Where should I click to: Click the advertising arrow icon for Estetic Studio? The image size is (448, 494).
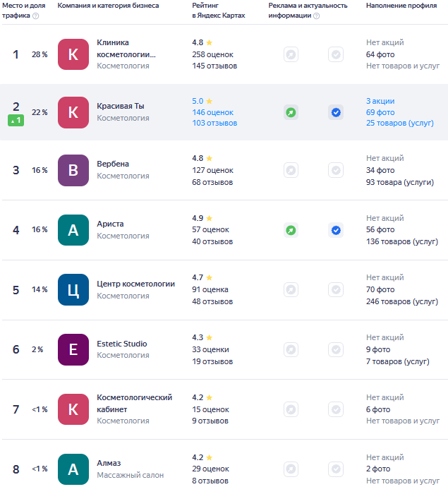[x=291, y=349]
